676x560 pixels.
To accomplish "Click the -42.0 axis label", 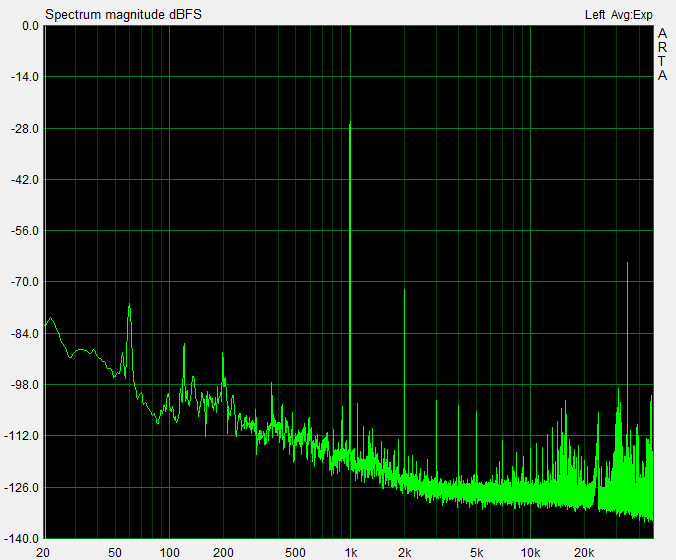I will click(x=25, y=180).
